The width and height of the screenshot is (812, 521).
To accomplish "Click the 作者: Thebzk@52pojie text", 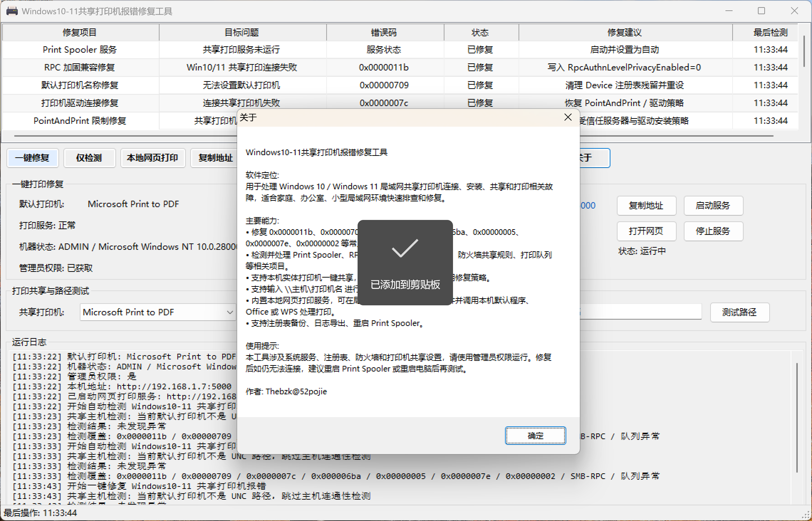I will click(x=286, y=391).
